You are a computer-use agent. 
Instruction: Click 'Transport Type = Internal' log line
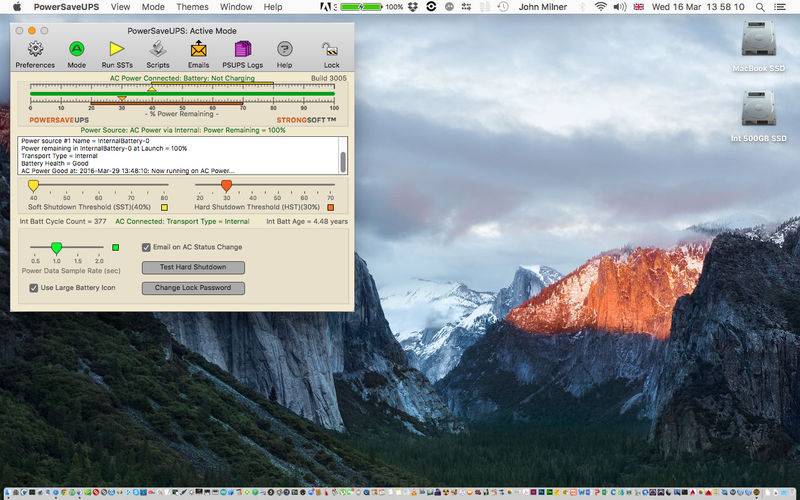(59, 156)
